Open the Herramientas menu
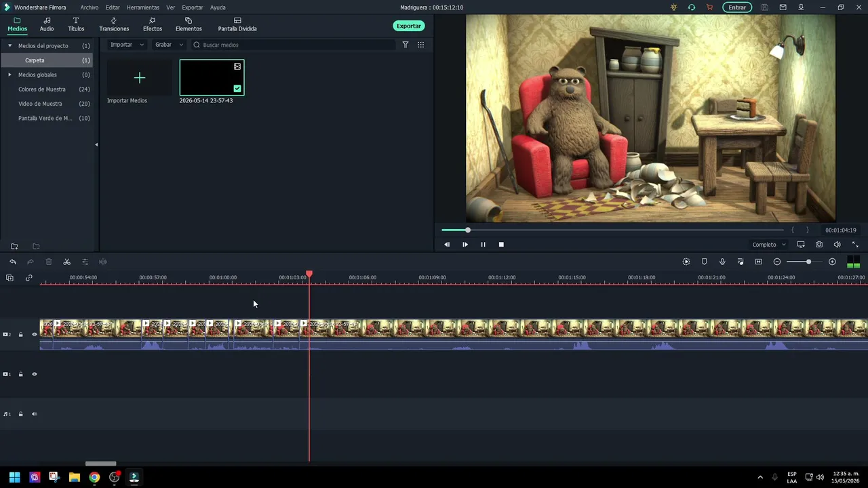 pyautogui.click(x=143, y=7)
